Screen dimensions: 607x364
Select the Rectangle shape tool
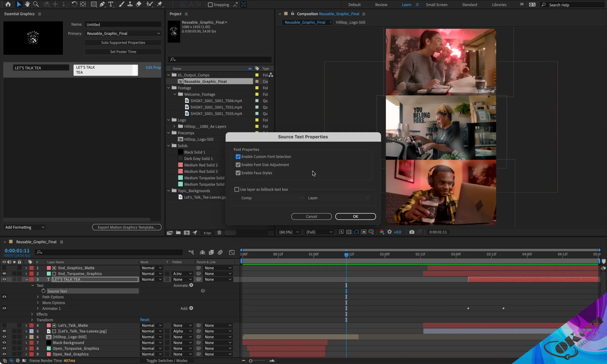click(94, 4)
